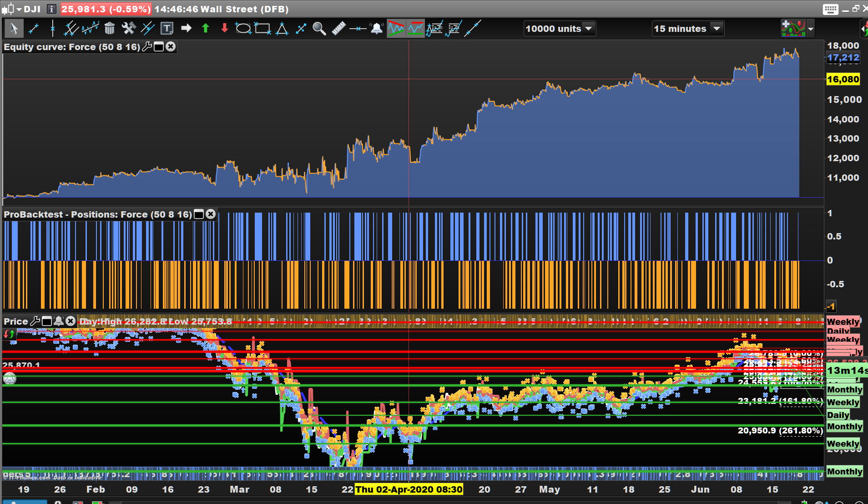
Task: Select the diagonal resize-arrow tool
Action: tap(301, 29)
